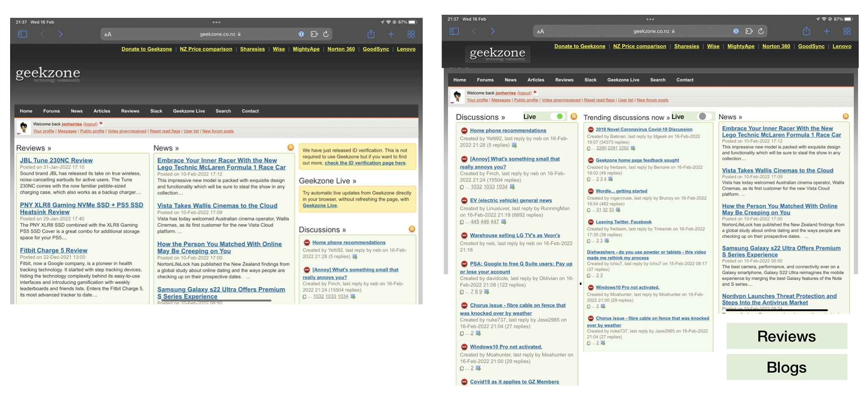Image resolution: width=868 pixels, height=401 pixels.
Task: Open AA page settings menu in left address bar
Action: pyautogui.click(x=108, y=34)
